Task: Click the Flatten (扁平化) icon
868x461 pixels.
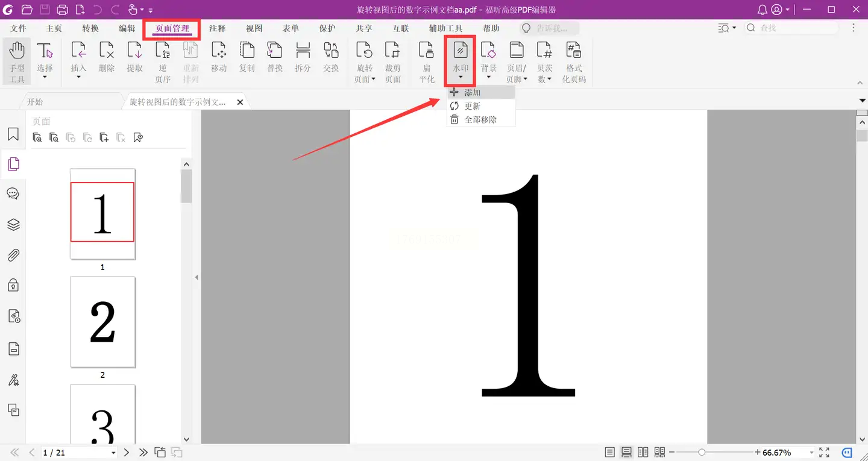Action: pos(427,61)
